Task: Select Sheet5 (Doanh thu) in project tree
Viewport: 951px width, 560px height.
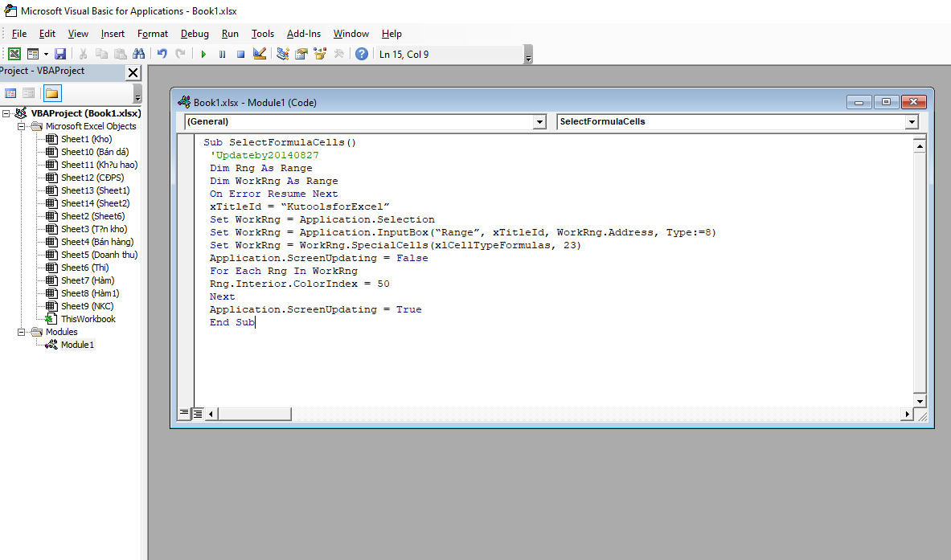Action: 99,255
